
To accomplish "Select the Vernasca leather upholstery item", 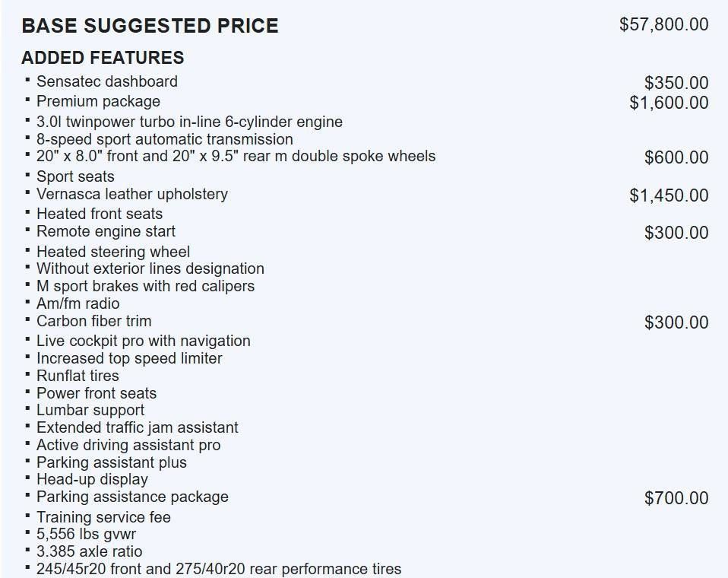I will click(x=131, y=194).
